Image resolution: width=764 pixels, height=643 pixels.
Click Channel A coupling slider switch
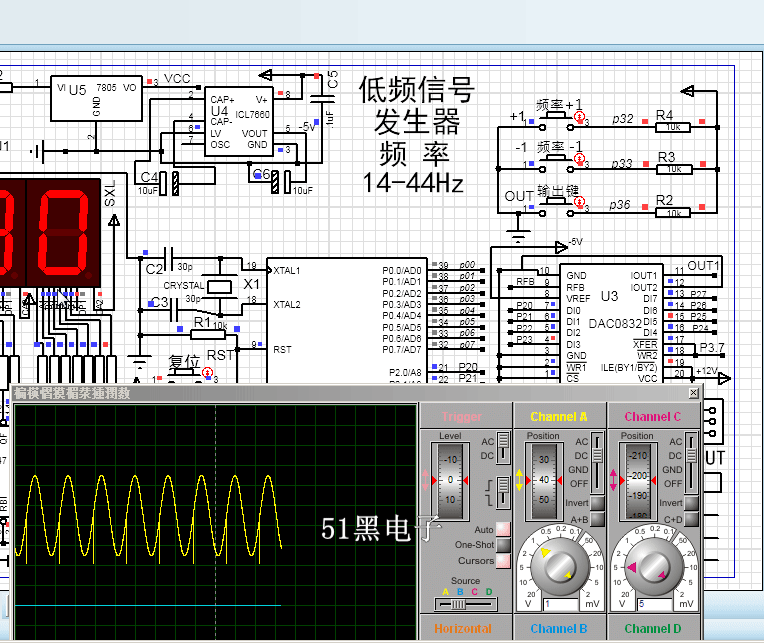597,462
